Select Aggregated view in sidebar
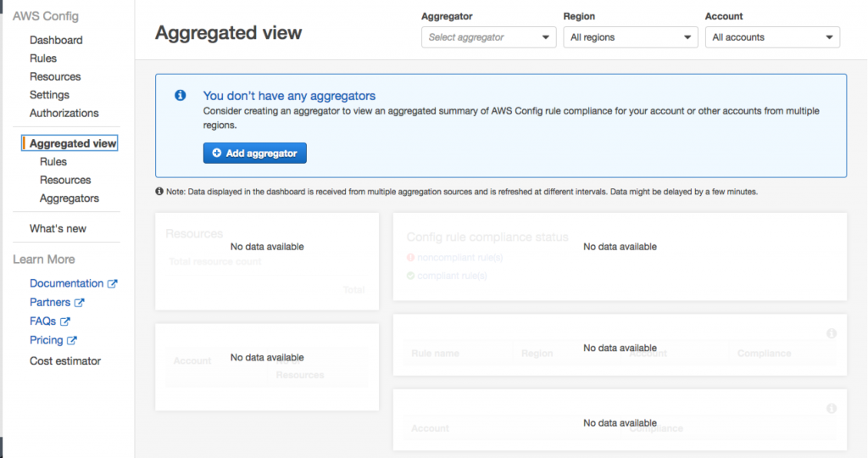This screenshot has width=868, height=458. point(70,143)
